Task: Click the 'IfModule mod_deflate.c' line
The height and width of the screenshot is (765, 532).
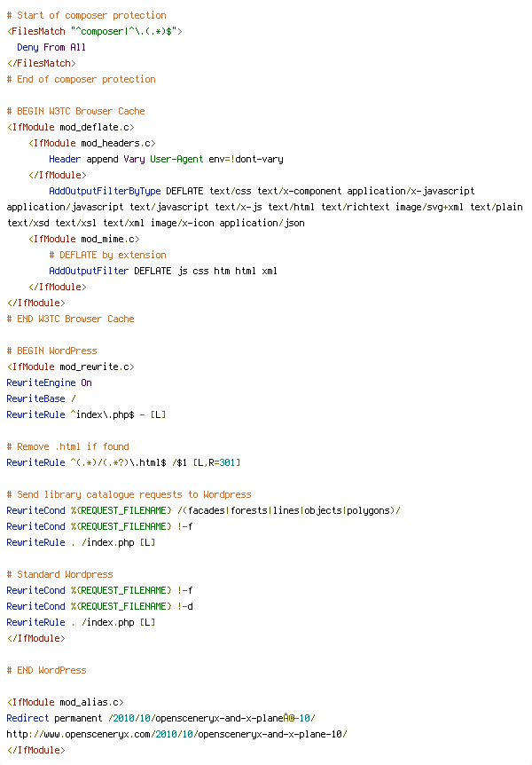Action: (71, 127)
